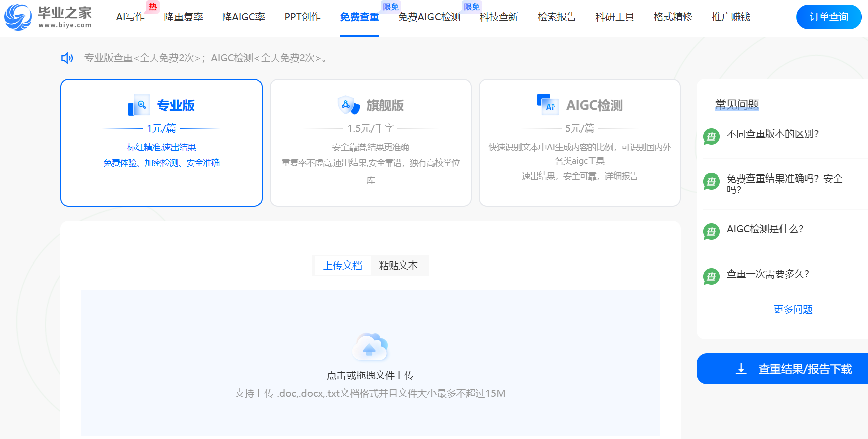Click the 专业版 document search icon
This screenshot has width=868, height=439.
(139, 105)
